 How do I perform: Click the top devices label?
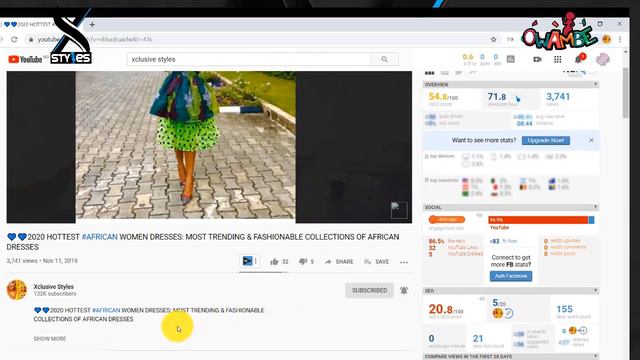[442, 156]
